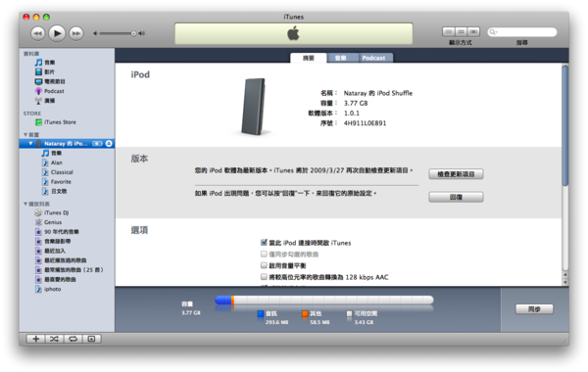588x372 pixels.
Task: Click the Apple logo status display
Action: click(x=294, y=33)
